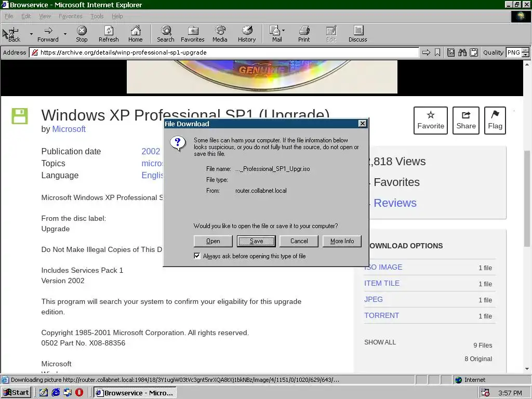This screenshot has height=399, width=532.
Task: Open the Microsoft author link
Action: pyautogui.click(x=69, y=129)
